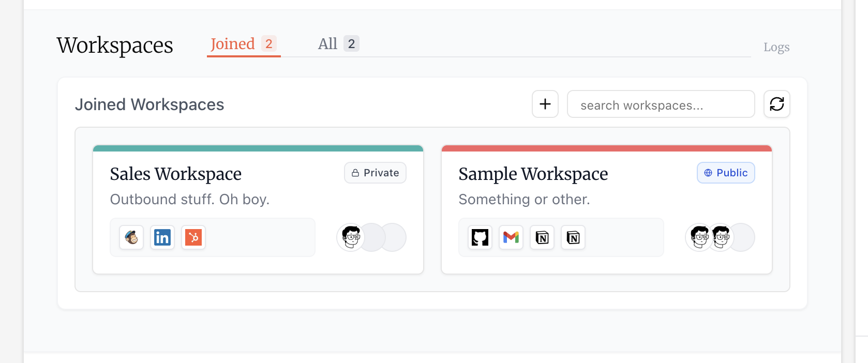Click the first member avatar in Sample Workspace

[x=699, y=238]
